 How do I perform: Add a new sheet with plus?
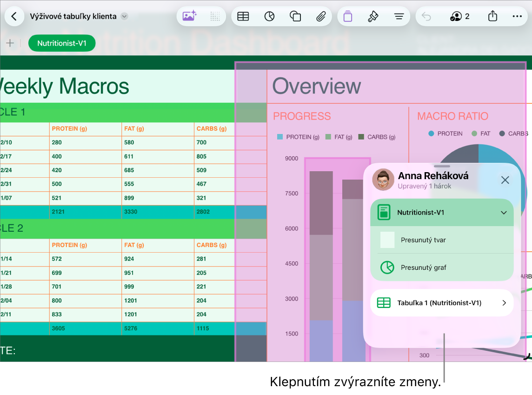pyautogui.click(x=10, y=43)
